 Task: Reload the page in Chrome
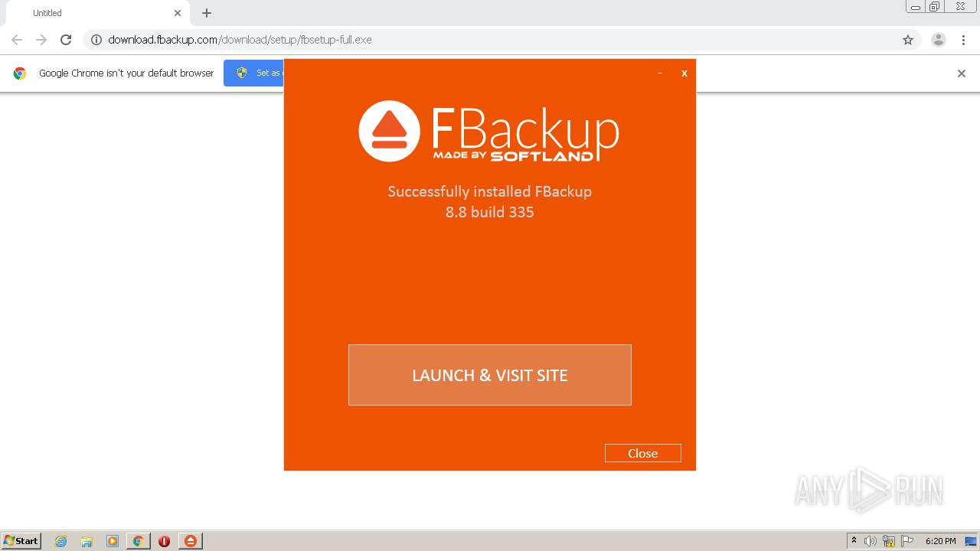tap(66, 40)
